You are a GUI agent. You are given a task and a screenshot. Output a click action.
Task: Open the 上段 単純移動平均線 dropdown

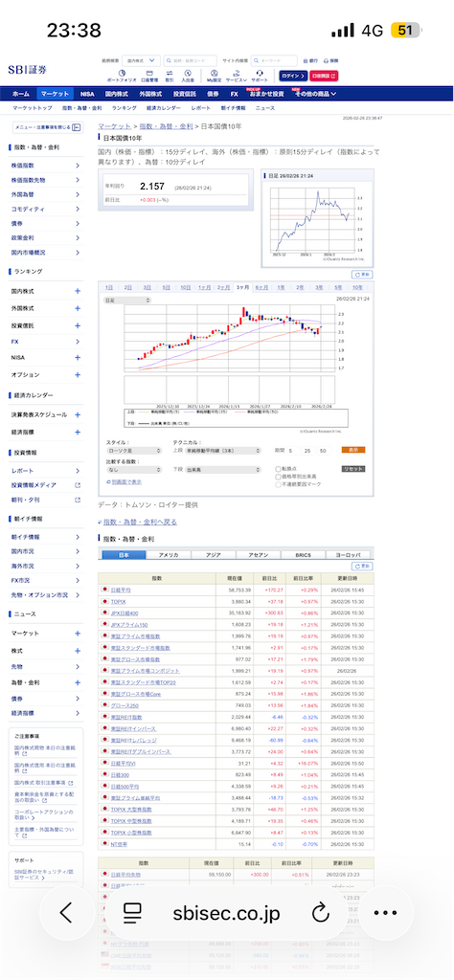[x=222, y=450]
